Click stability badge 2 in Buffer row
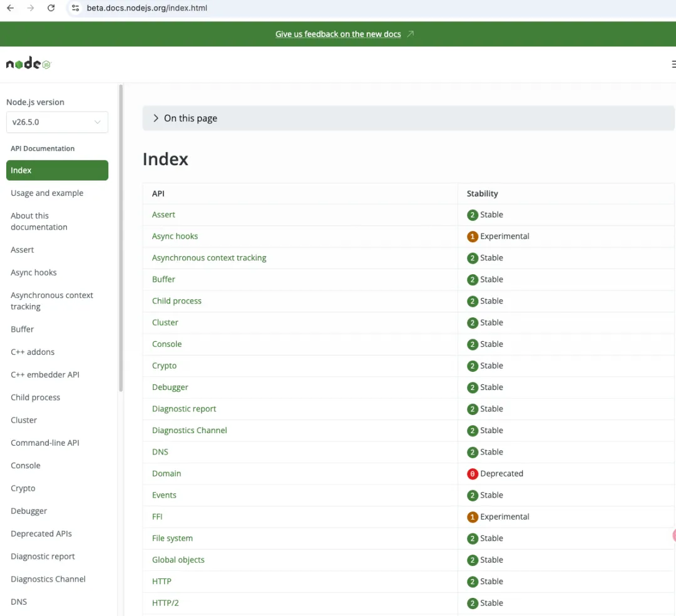Image resolution: width=676 pixels, height=616 pixels. point(473,279)
